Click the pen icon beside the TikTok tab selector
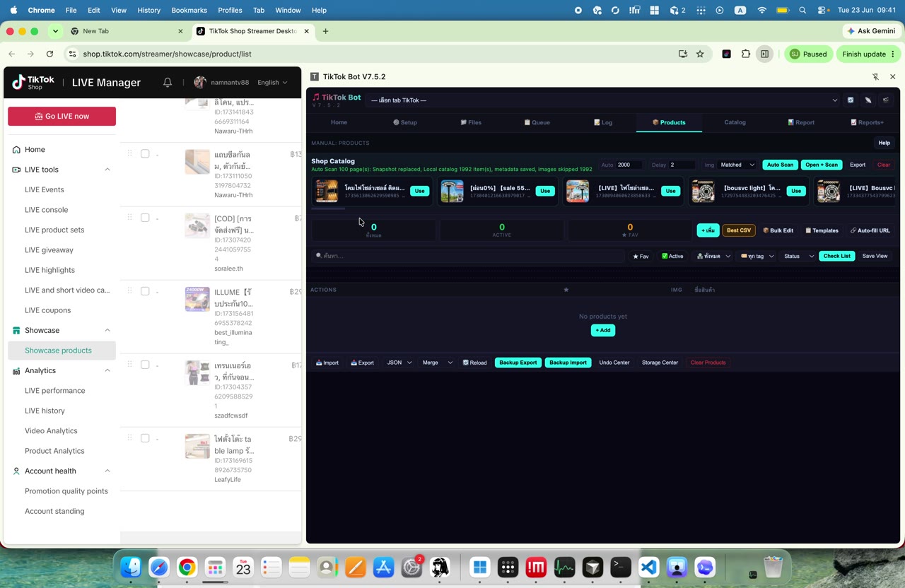The image size is (905, 588). click(x=868, y=100)
